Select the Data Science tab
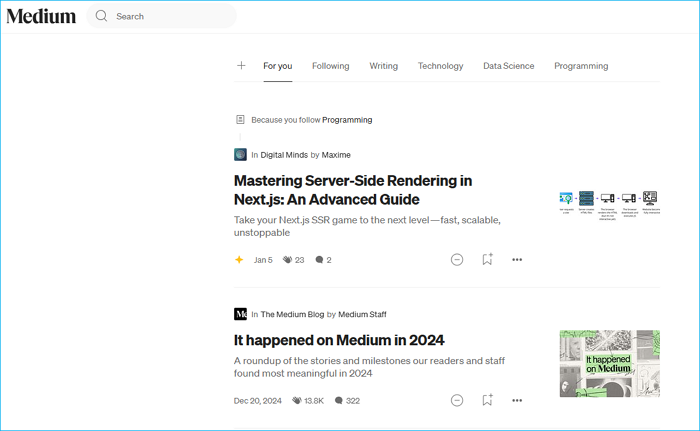The width and height of the screenshot is (700, 431). 508,66
